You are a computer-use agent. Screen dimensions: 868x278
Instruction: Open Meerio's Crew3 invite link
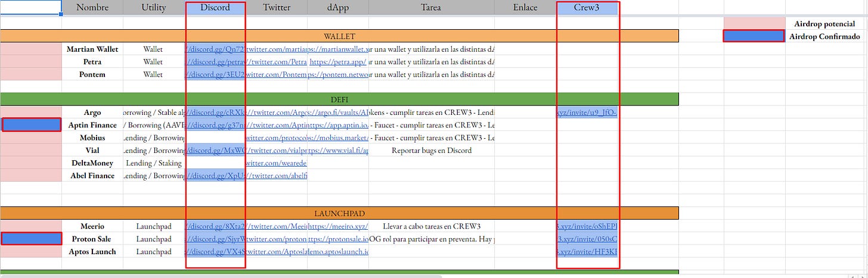click(x=587, y=226)
